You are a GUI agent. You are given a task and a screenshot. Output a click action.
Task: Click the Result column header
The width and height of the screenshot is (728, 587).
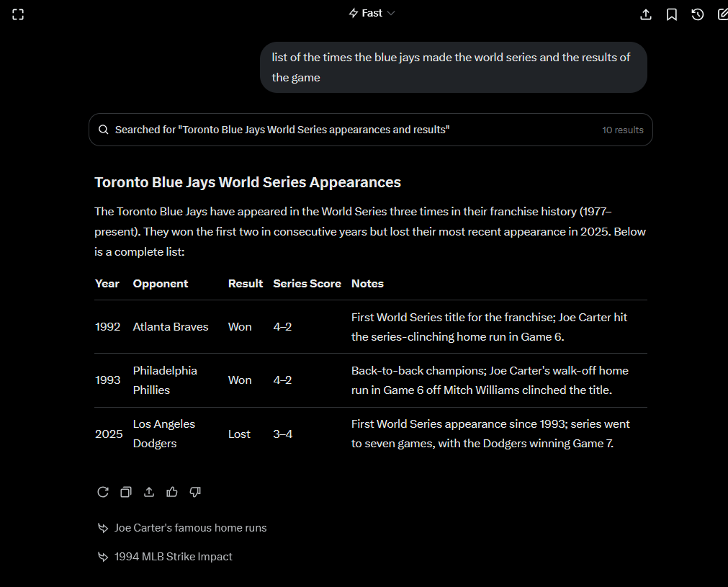(x=245, y=284)
